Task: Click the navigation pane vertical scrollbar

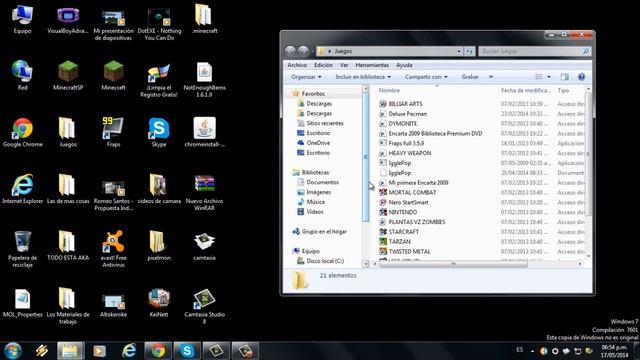Action: tap(365, 157)
